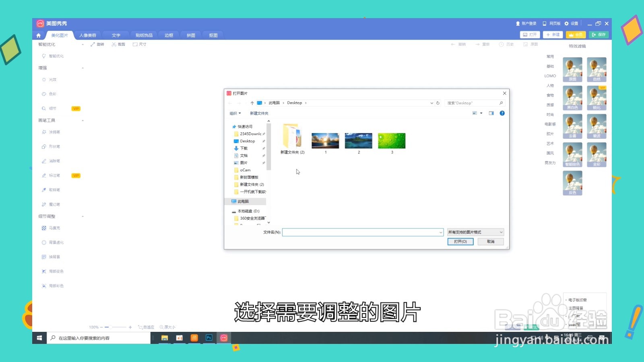644x362 pixels.
Task: Select the 标注笔 annotation pen
Action: [x=51, y=175]
